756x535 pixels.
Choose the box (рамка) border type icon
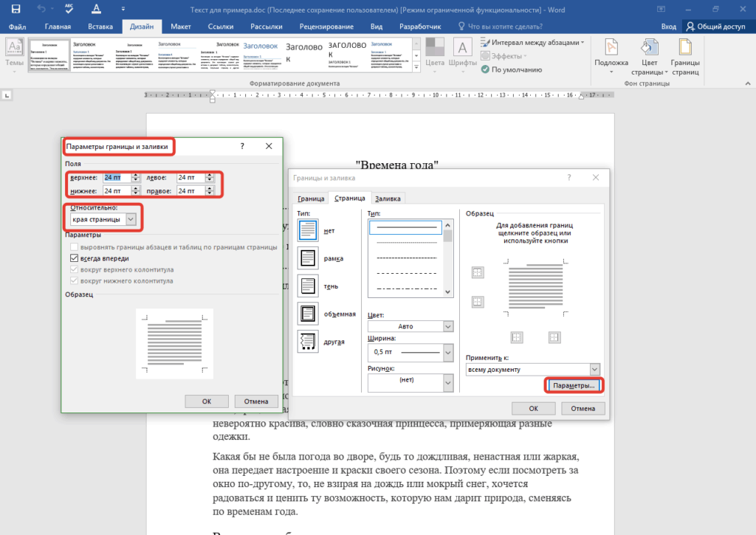pyautogui.click(x=307, y=258)
